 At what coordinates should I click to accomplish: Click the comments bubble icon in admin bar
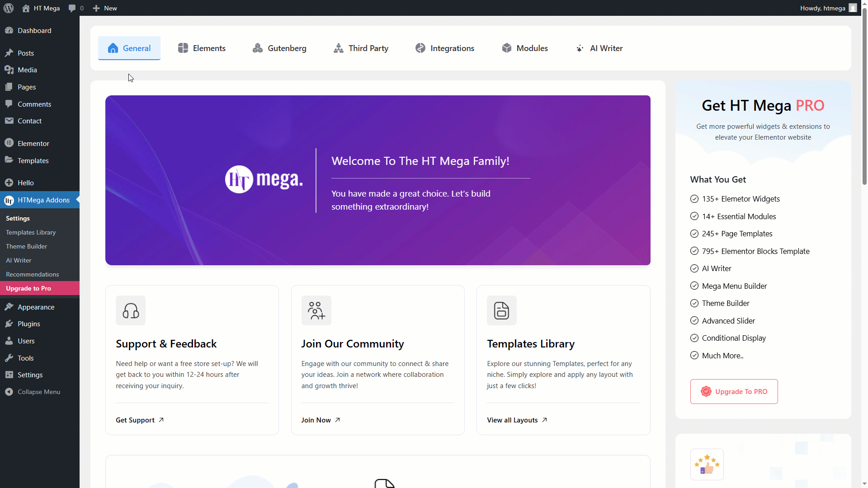click(72, 8)
